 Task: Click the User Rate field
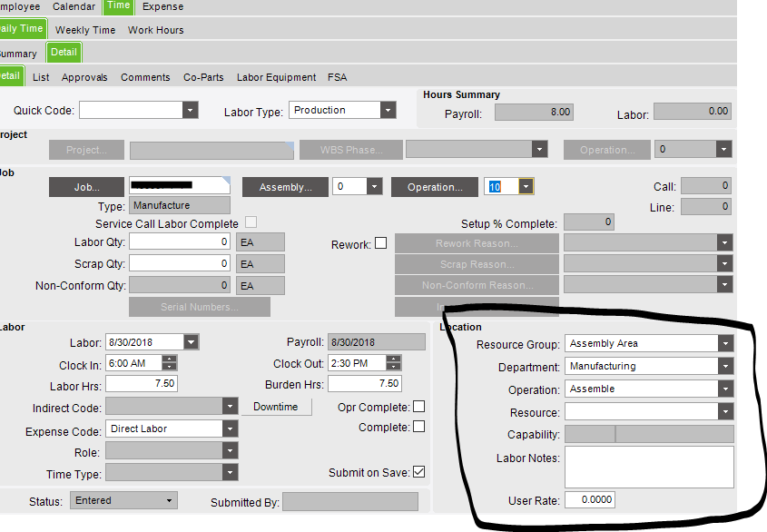tap(589, 499)
